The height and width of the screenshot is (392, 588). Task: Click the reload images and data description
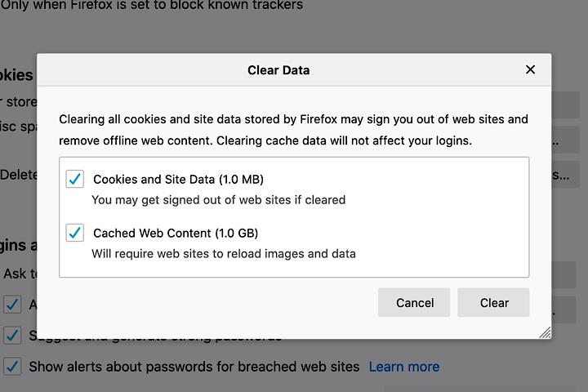pos(223,253)
